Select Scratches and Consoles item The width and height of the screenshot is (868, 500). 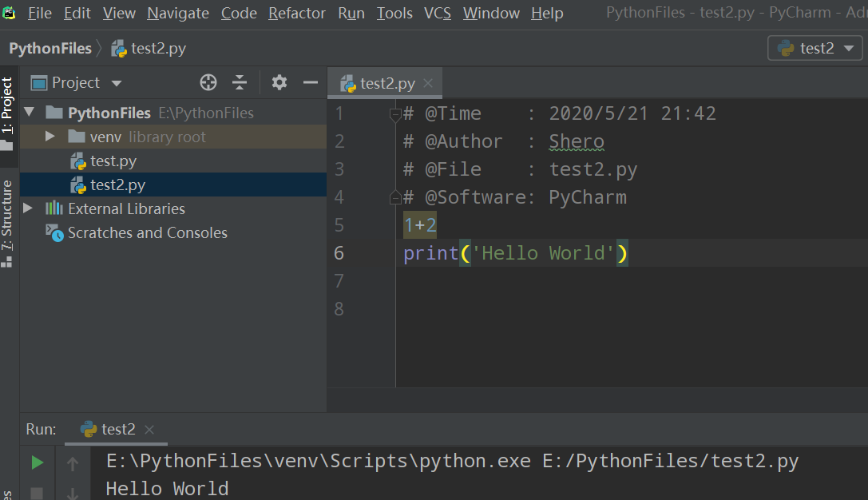(173, 232)
